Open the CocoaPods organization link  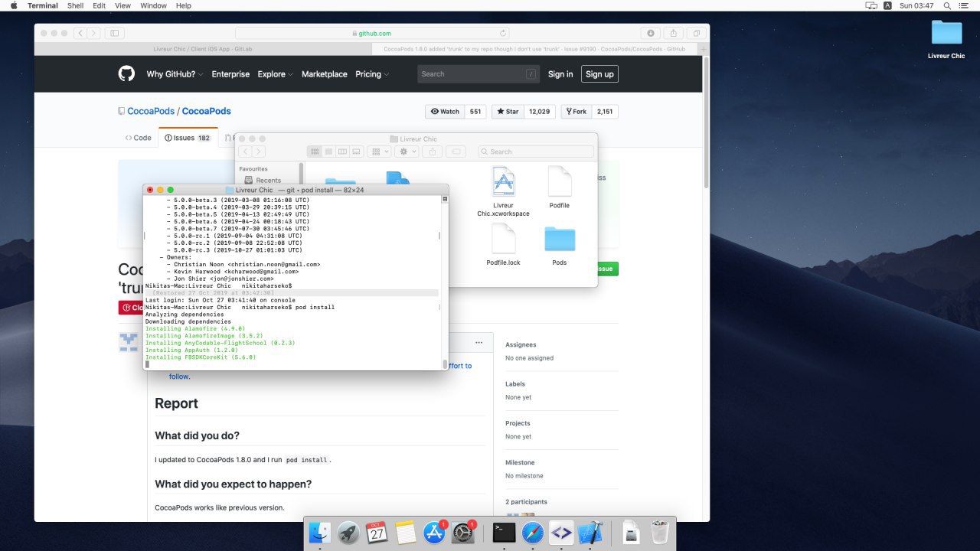coord(151,111)
